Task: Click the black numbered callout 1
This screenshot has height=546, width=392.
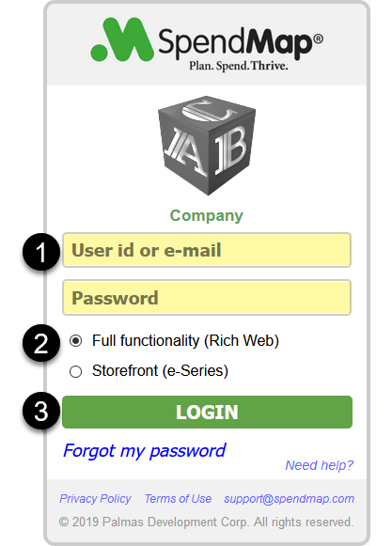Action: pos(41,252)
